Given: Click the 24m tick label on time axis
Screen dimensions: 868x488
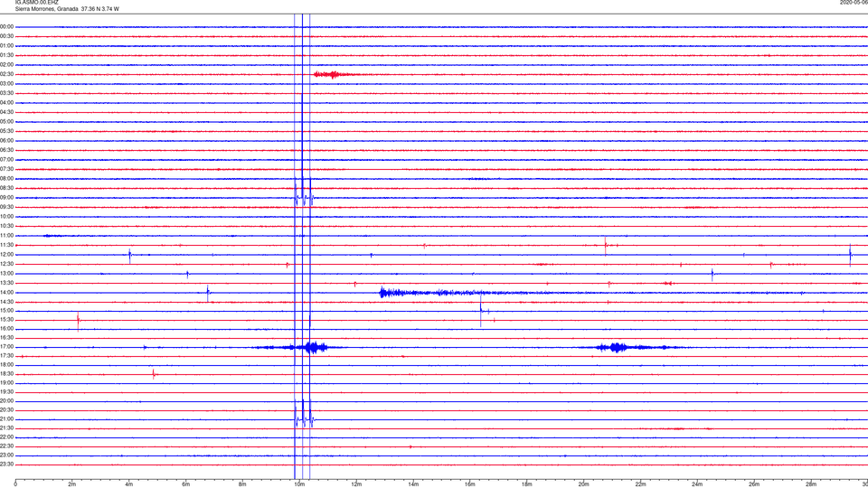Looking at the screenshot, I should pyautogui.click(x=697, y=484).
